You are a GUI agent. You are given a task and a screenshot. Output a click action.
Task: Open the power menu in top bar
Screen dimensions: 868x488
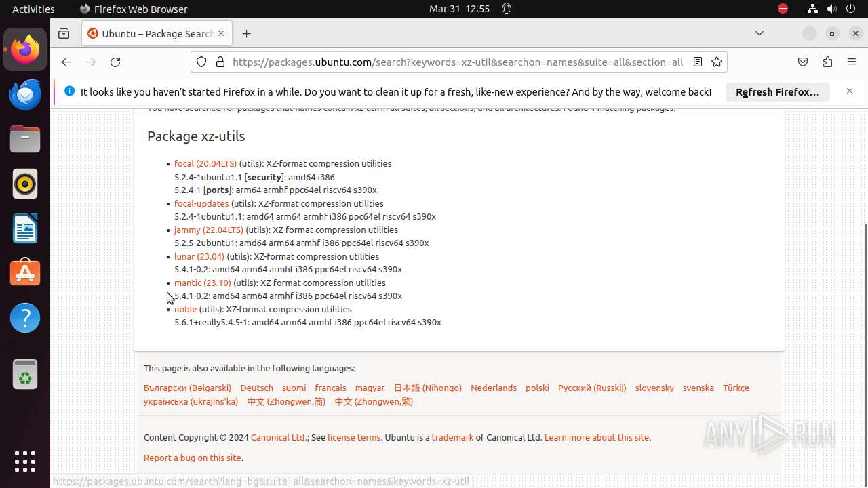click(850, 9)
